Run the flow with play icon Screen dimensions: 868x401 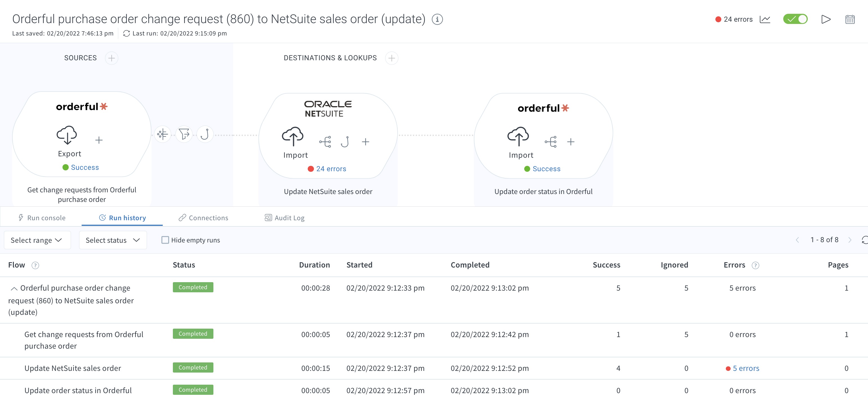coord(825,19)
